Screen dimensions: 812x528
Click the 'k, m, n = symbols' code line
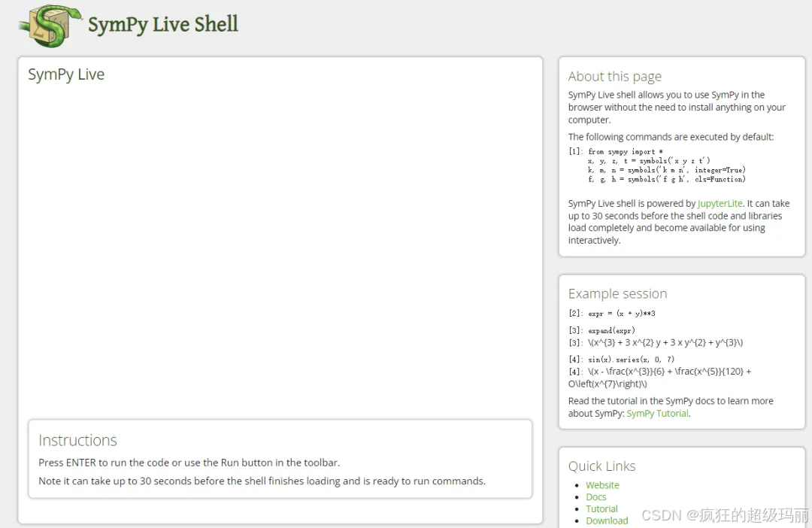[666, 170]
